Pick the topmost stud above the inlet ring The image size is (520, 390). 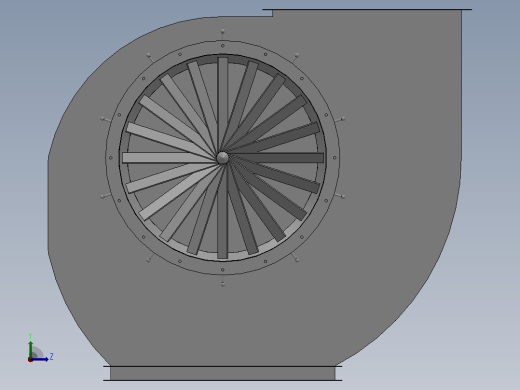coord(223,32)
